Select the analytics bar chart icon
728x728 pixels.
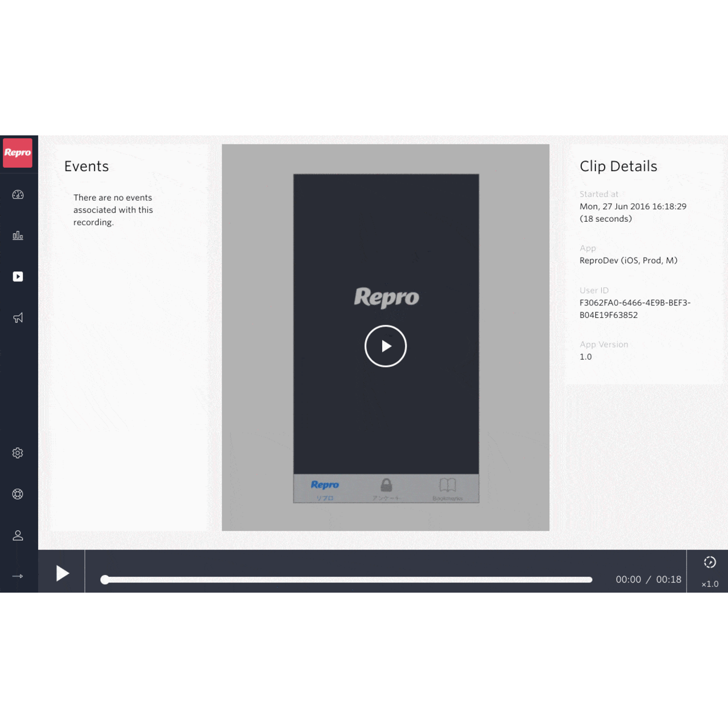click(x=18, y=235)
